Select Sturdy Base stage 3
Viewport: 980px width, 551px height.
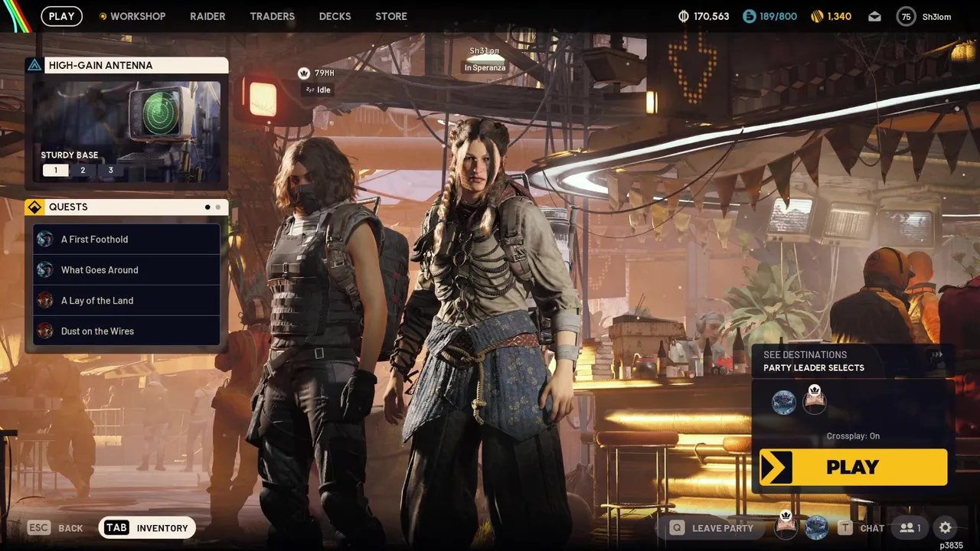pyautogui.click(x=110, y=170)
